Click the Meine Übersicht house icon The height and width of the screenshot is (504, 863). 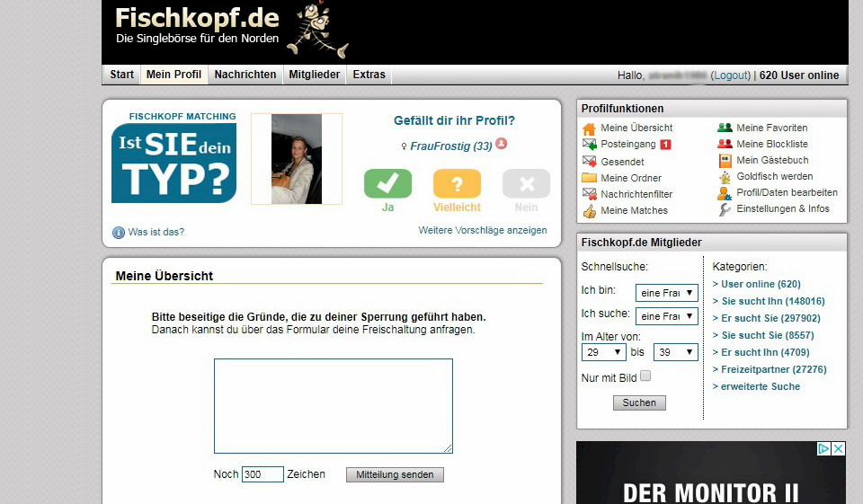click(590, 128)
